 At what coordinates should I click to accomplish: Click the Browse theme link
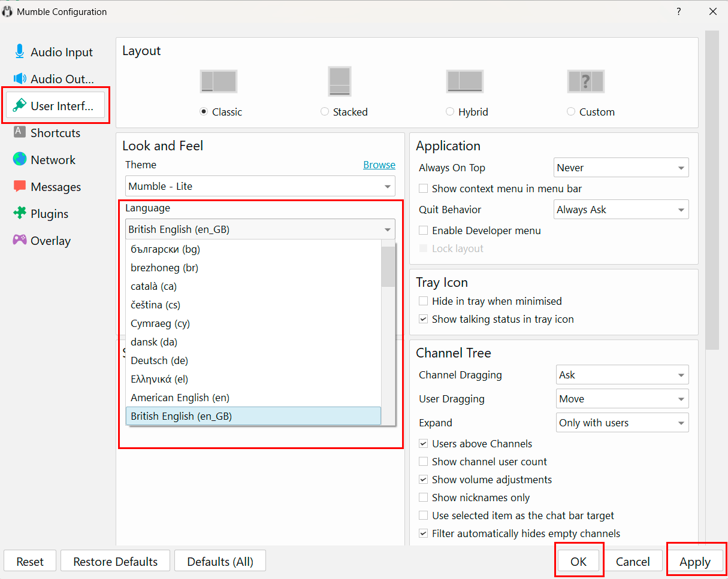point(379,165)
